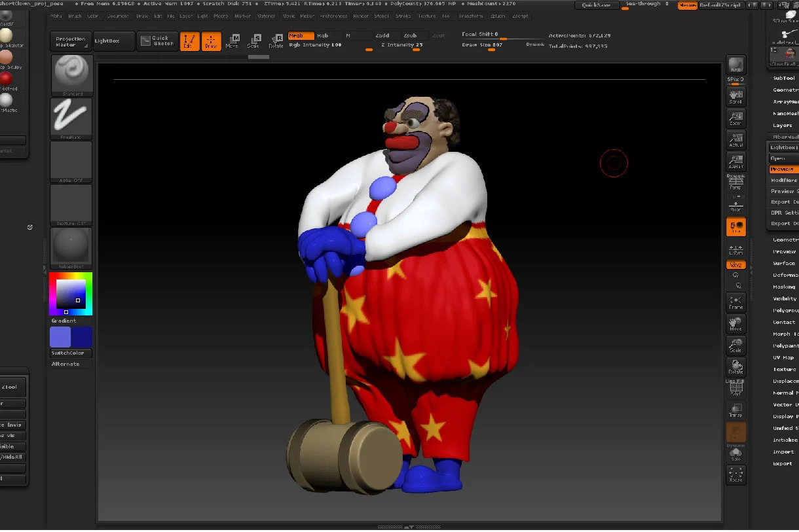Click the Gradient button
The image size is (799, 532).
(x=71, y=321)
